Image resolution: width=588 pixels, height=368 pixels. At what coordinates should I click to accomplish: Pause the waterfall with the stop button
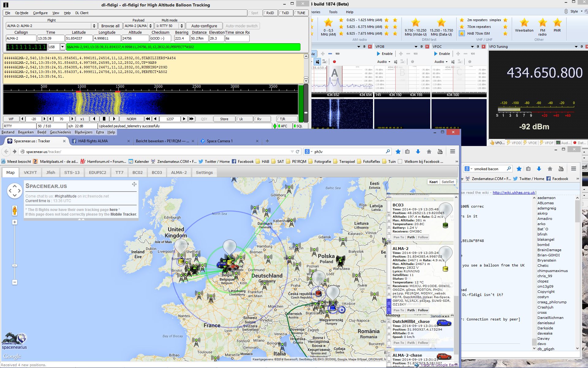click(x=104, y=119)
